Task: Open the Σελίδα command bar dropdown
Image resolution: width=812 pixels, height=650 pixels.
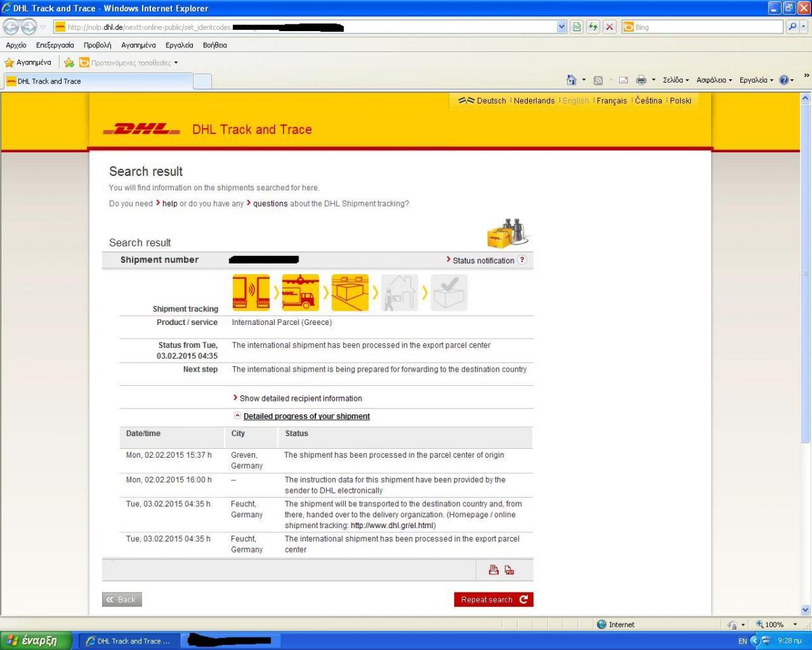Action: (675, 81)
